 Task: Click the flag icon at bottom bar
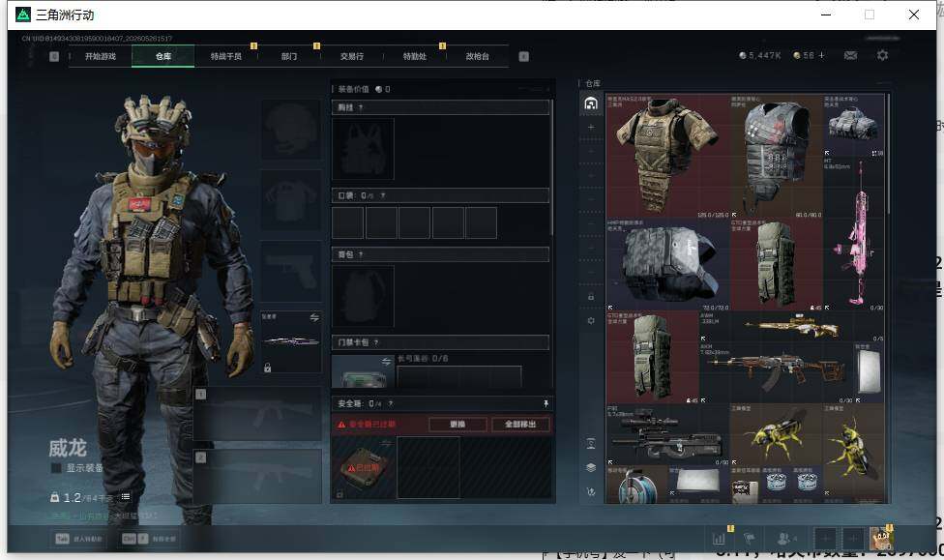click(750, 539)
